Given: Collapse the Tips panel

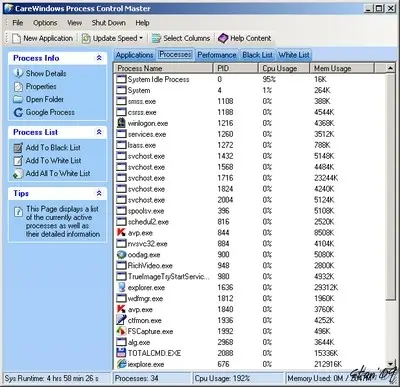Looking at the screenshot, I should (99, 193).
